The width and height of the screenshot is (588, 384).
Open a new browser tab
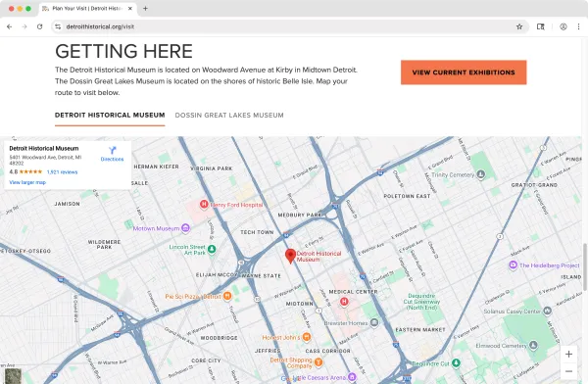[x=145, y=8]
